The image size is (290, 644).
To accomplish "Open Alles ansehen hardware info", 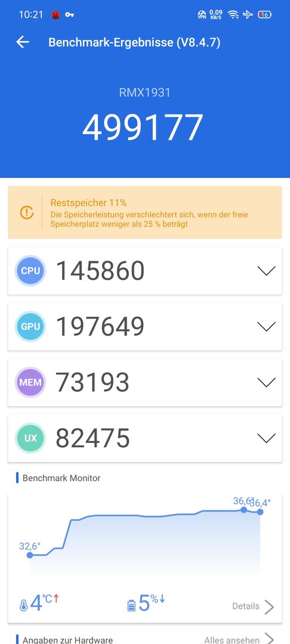I will pyautogui.click(x=239, y=640).
